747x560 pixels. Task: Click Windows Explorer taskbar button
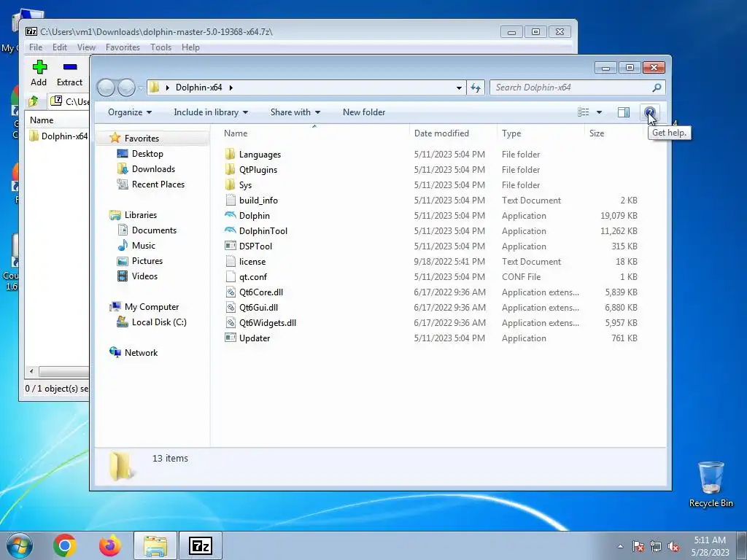155,545
